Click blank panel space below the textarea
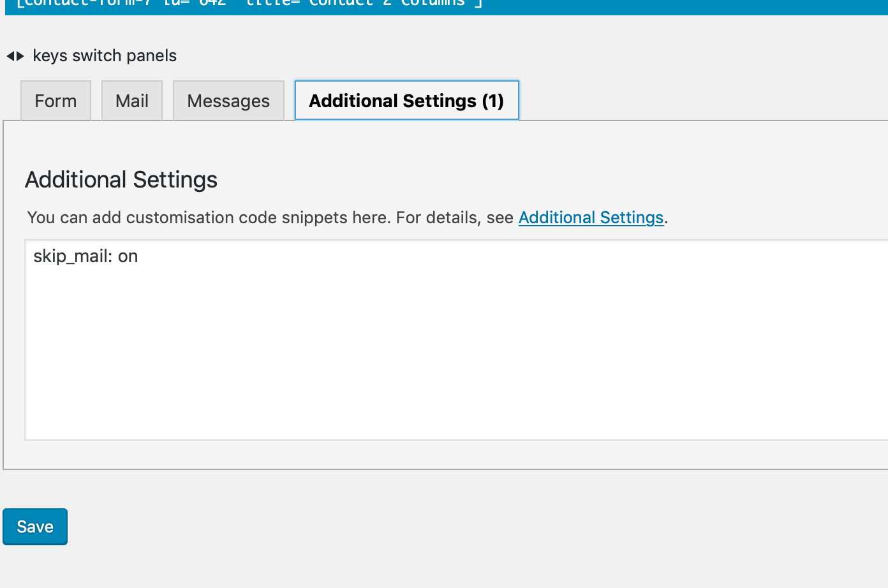This screenshot has width=888, height=588. (447, 455)
